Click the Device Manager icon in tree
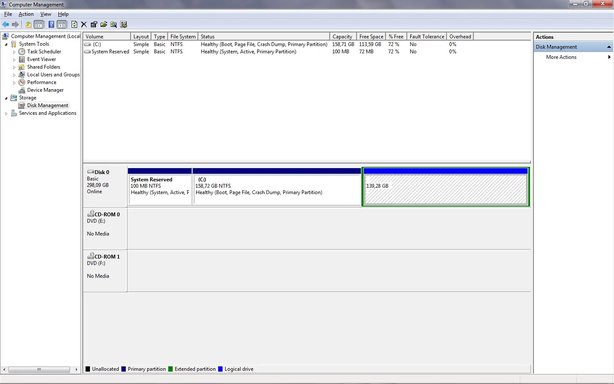The width and height of the screenshot is (614, 384). point(22,90)
